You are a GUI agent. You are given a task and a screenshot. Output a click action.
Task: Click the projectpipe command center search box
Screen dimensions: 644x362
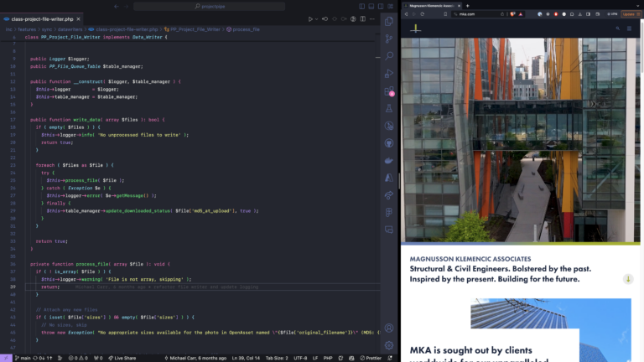(209, 6)
